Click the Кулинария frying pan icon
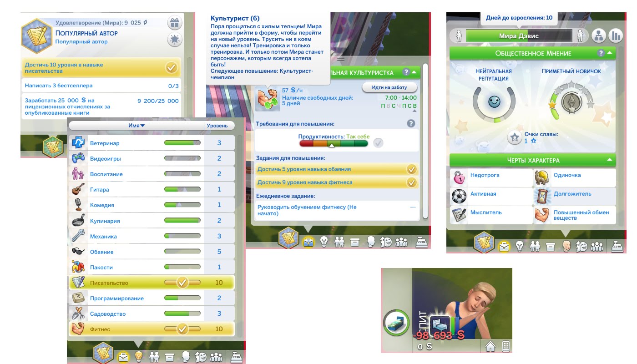Viewport: 637px width, 364px height. tap(79, 221)
